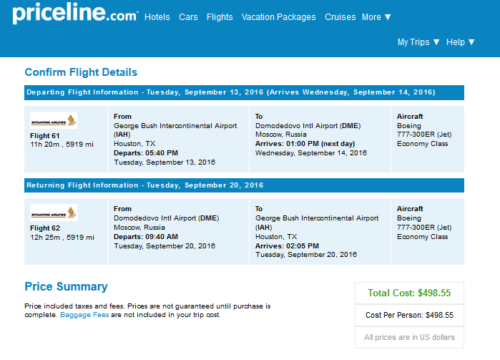Click the priceline.com logo
The width and height of the screenshot is (500, 360).
click(x=75, y=13)
